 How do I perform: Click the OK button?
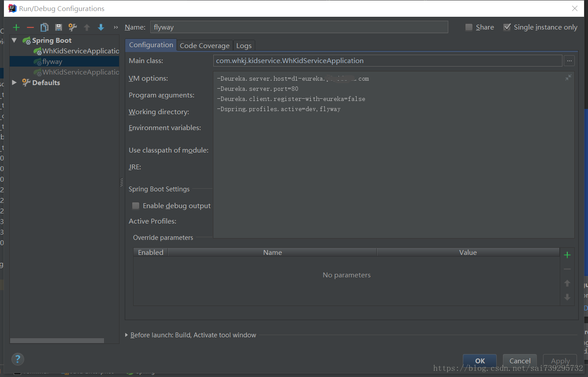tap(480, 361)
